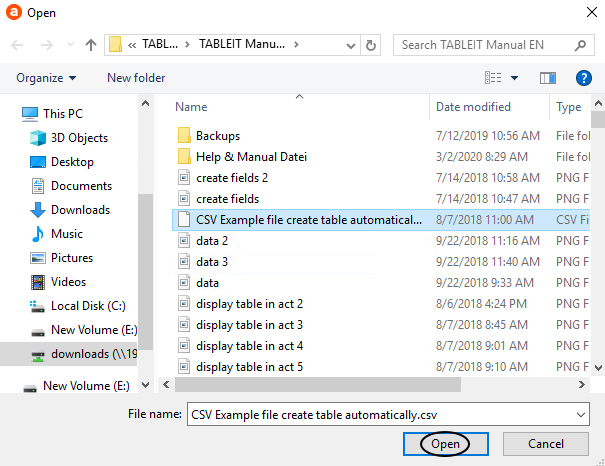Viewport: 605px width, 466px height.
Task: Open the Organize menu
Action: pos(46,78)
